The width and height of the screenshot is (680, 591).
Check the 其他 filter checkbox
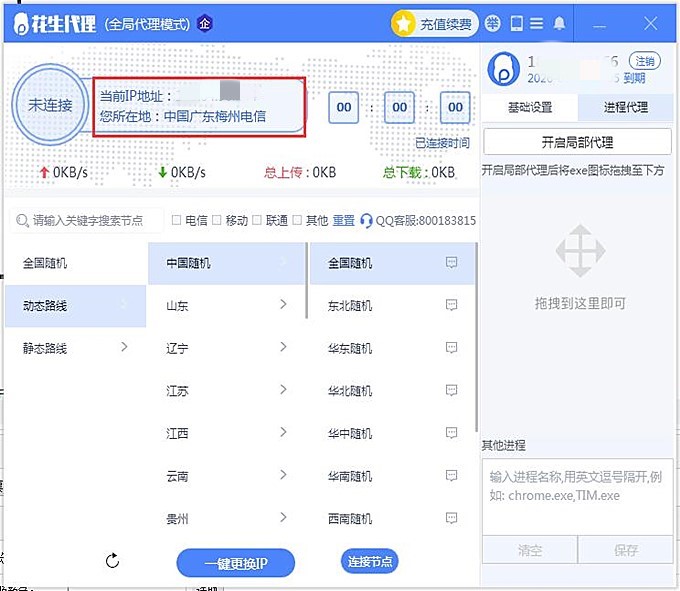tap(297, 220)
